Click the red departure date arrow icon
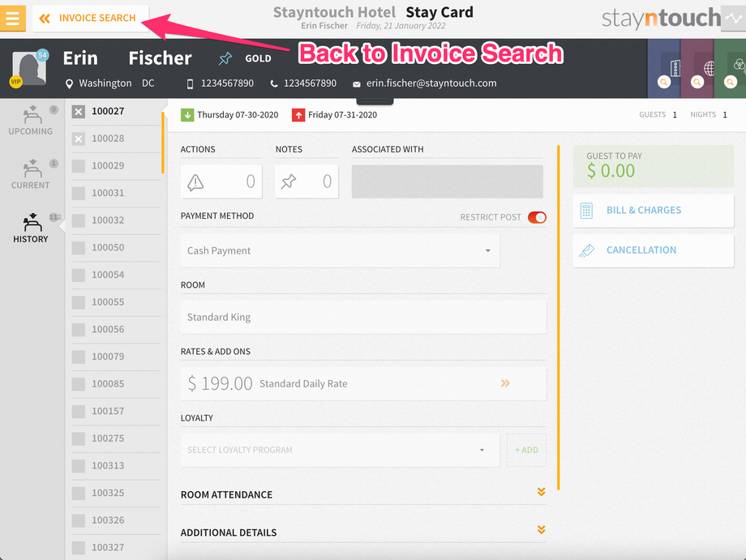The height and width of the screenshot is (560, 746). (298, 115)
